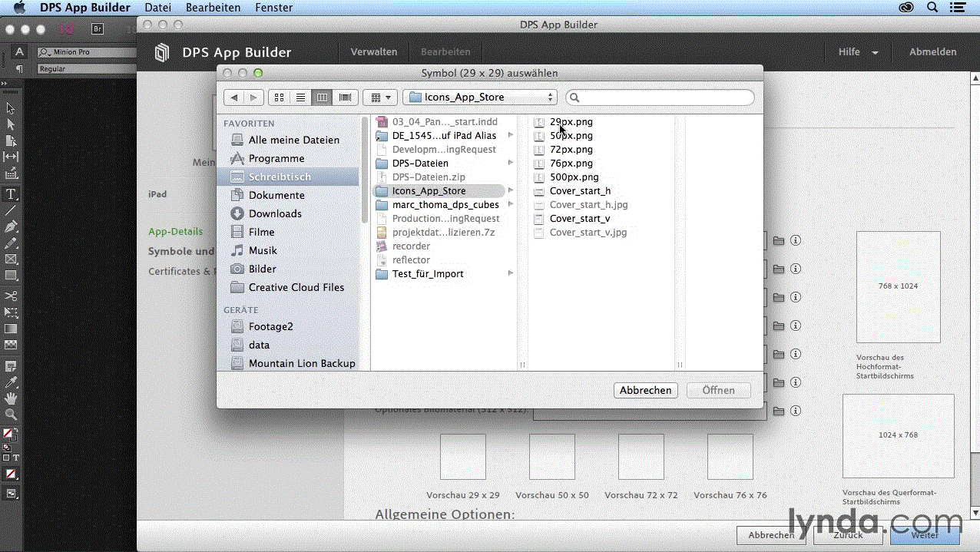Screen dimensions: 980x552
Task: Click the Weiter button
Action: 925,535
